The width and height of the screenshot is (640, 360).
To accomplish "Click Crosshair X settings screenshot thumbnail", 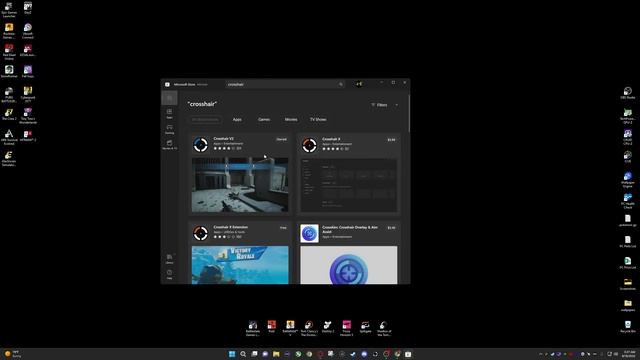I will (349, 185).
